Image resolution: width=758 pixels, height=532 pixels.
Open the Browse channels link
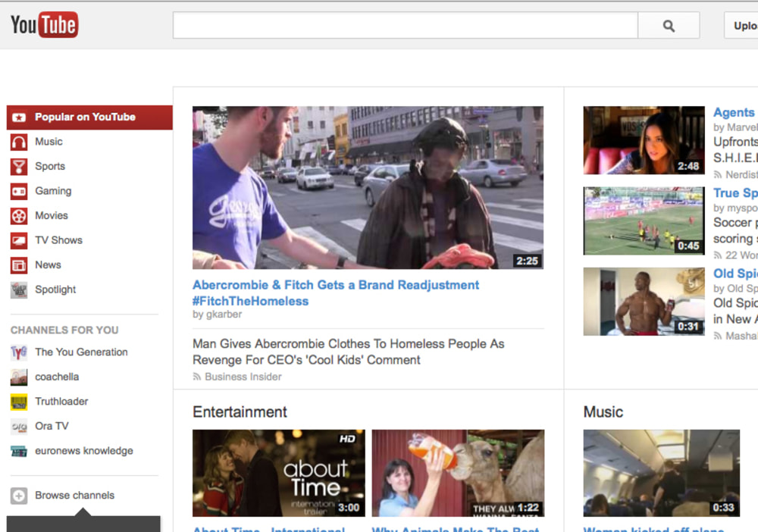click(x=74, y=496)
